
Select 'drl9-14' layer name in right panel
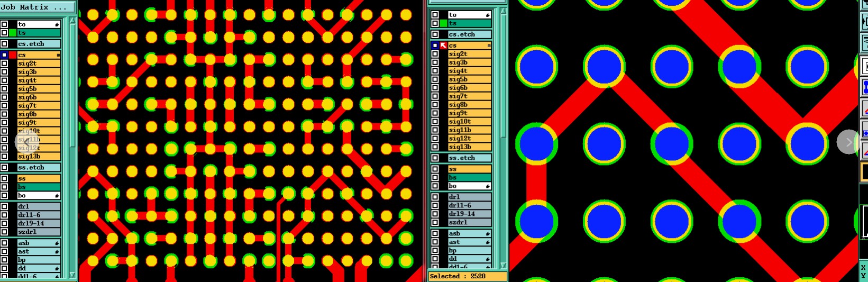coord(470,214)
